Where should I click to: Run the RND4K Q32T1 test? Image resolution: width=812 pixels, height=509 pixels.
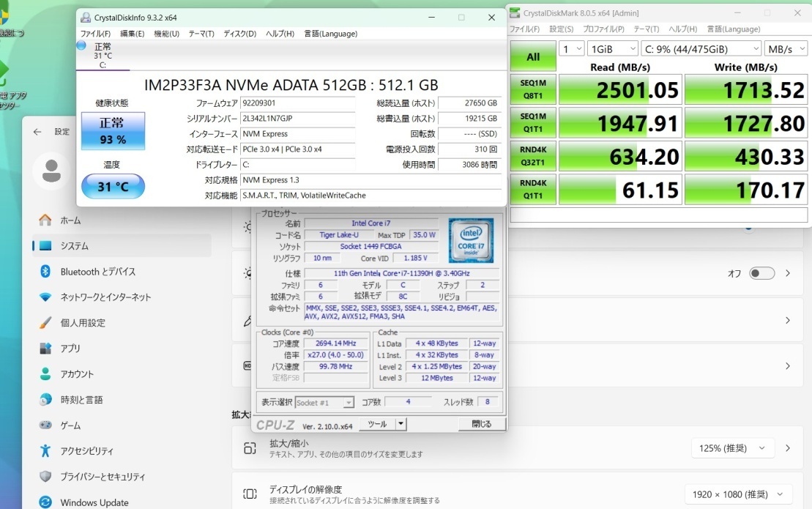533,156
